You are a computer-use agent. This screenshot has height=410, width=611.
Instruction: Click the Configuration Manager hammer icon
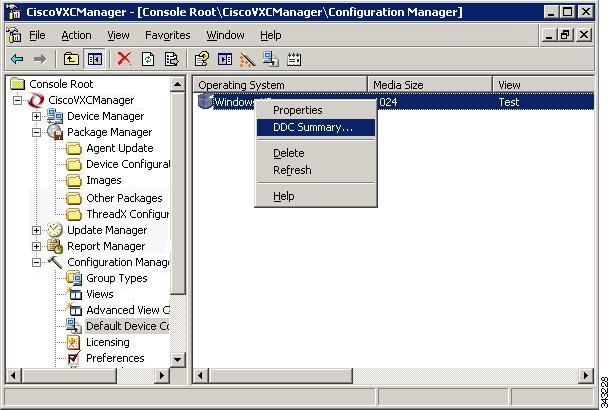coord(55,262)
